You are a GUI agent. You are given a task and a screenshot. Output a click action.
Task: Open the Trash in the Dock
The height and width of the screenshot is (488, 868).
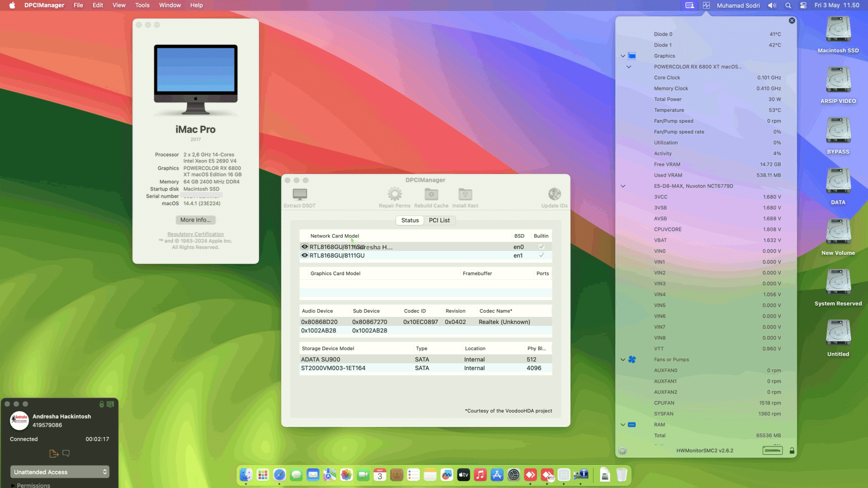tap(622, 475)
